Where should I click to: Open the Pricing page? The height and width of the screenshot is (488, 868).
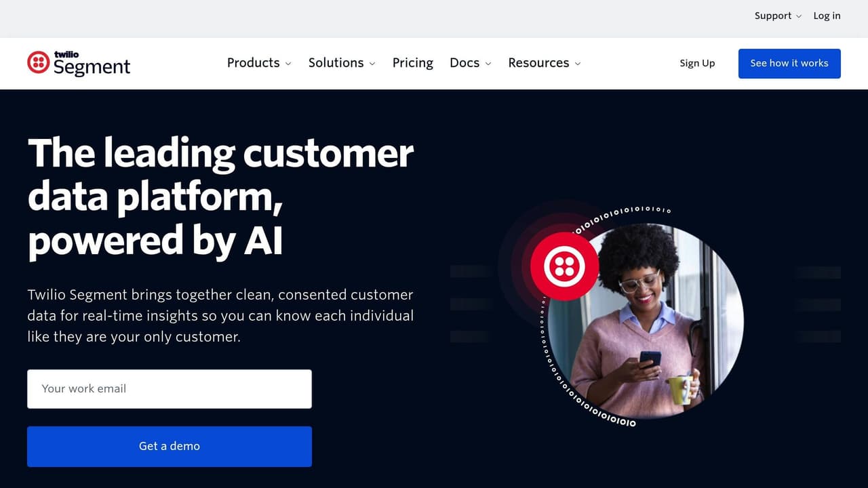coord(412,62)
